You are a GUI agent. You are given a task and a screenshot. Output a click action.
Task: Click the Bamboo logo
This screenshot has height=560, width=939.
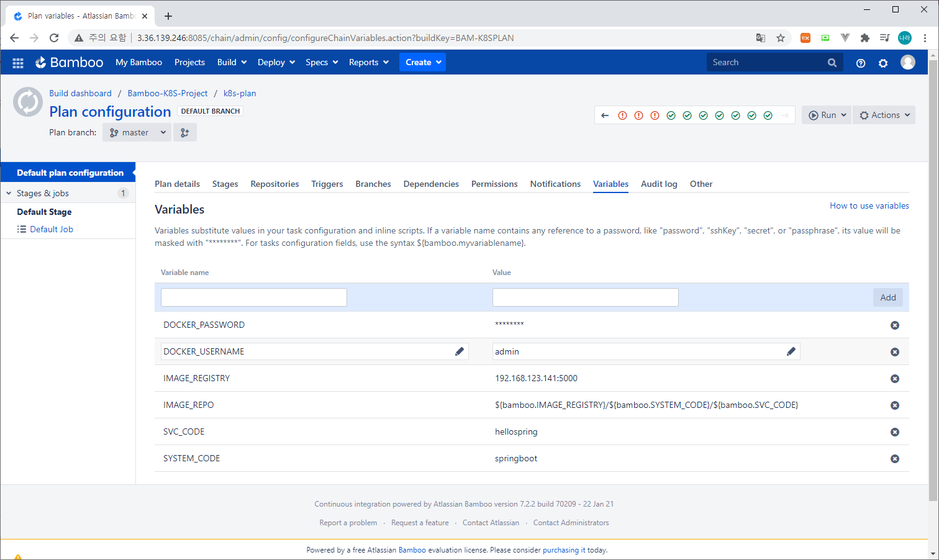coord(69,62)
